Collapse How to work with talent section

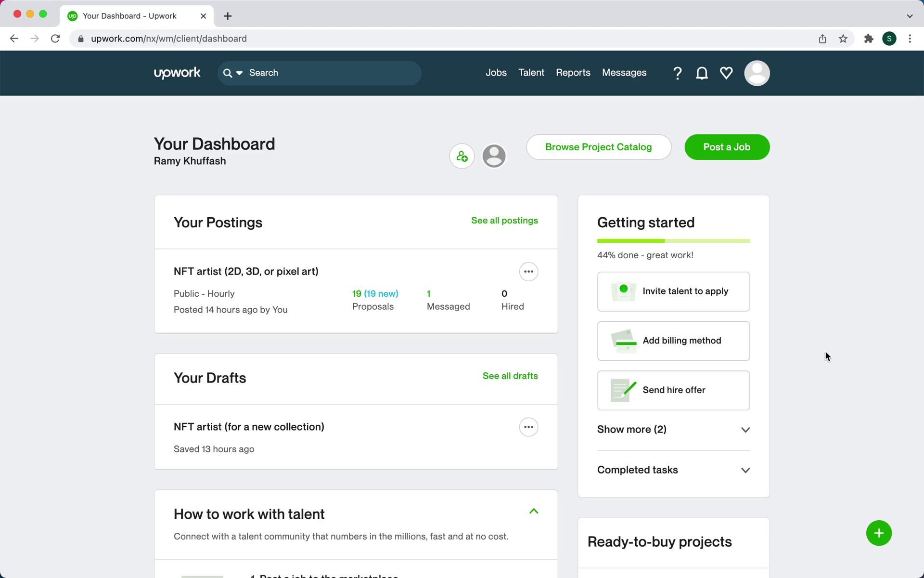(533, 512)
